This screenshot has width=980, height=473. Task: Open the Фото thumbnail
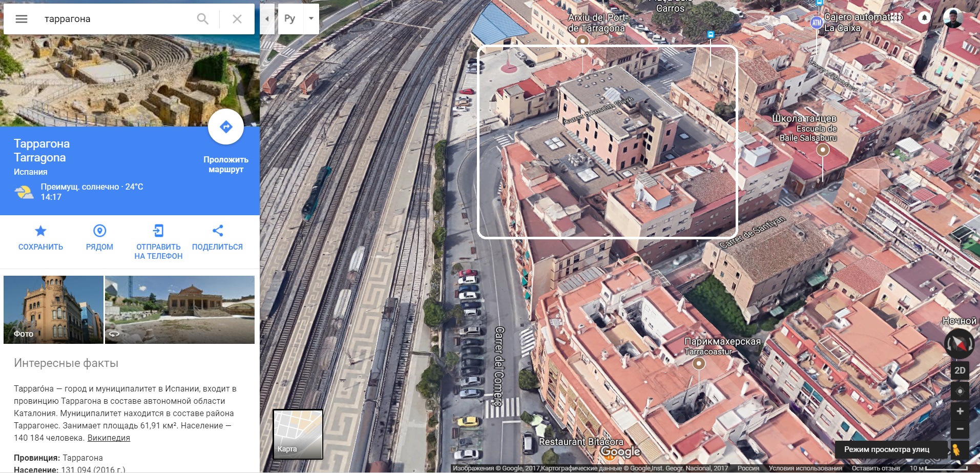pyautogui.click(x=53, y=310)
